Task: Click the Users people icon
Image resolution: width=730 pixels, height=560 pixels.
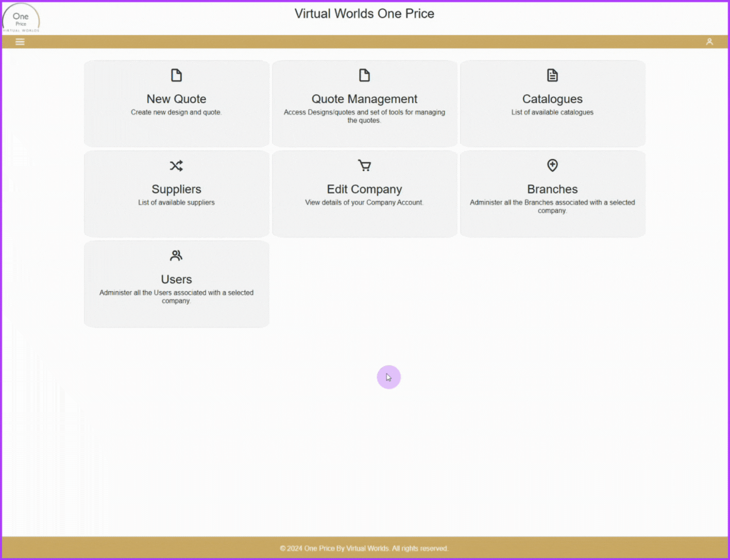Action: click(176, 256)
